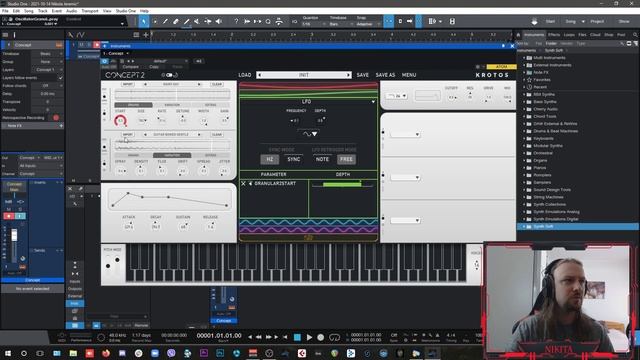Toggle the Layers follow events checkbox
Viewport: 640px width, 360px height.
(60, 78)
